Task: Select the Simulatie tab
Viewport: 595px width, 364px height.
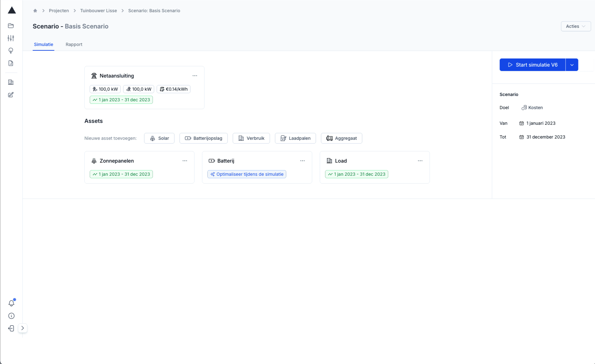Action: pyautogui.click(x=44, y=44)
